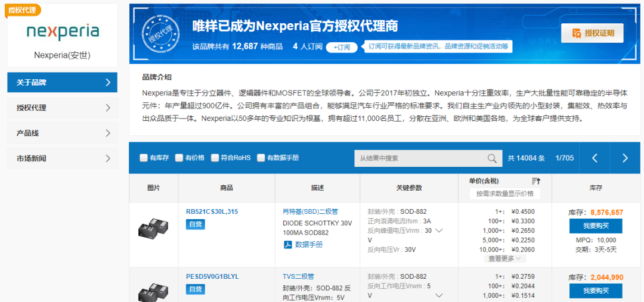Click the ¥0.4500 unit price
This screenshot has height=302, width=644.
click(523, 212)
